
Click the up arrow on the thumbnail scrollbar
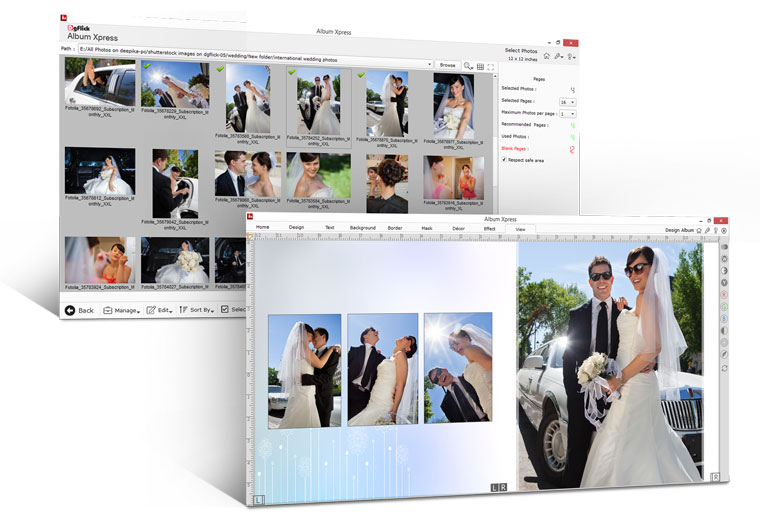pyautogui.click(x=495, y=76)
